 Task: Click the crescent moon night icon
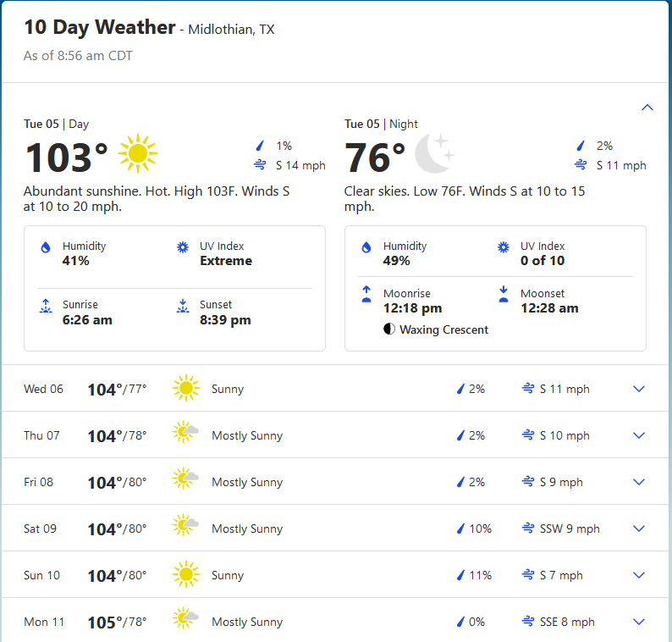(x=434, y=153)
